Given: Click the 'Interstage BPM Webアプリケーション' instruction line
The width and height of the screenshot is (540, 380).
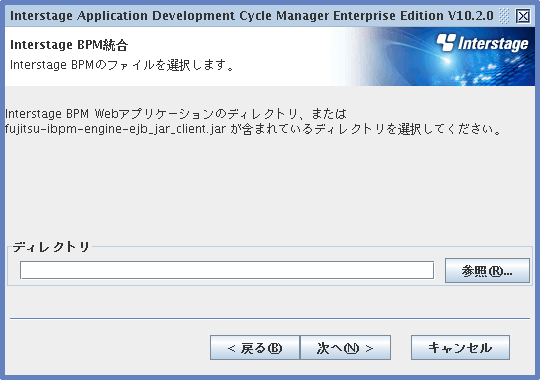Looking at the screenshot, I should coord(176,114).
